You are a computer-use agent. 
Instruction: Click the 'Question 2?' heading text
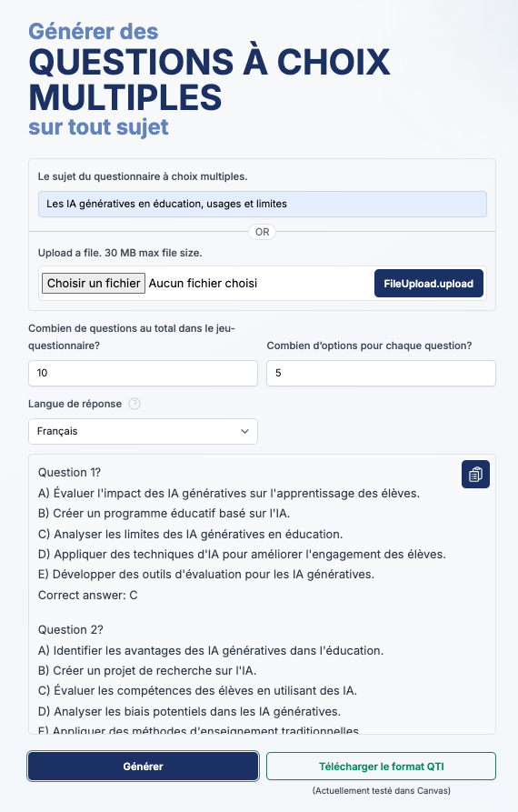coord(70,630)
